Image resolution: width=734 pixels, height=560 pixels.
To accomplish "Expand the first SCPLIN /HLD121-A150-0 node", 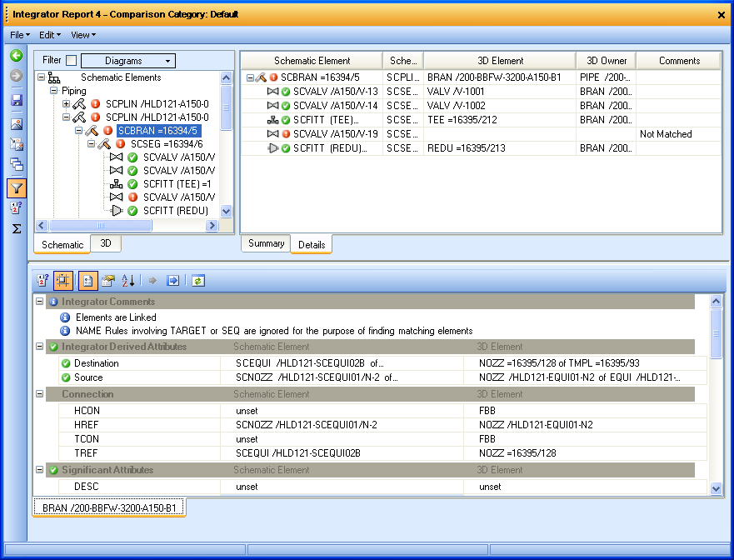I will [66, 104].
